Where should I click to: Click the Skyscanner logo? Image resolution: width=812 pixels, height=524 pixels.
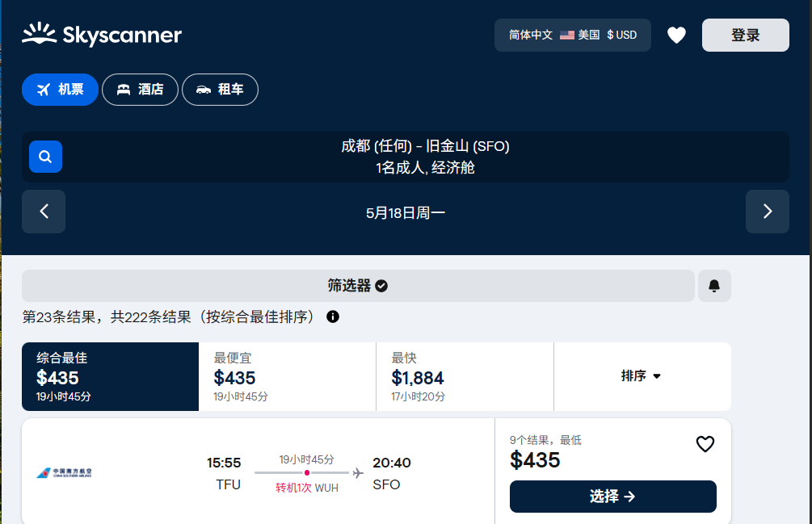pyautogui.click(x=102, y=35)
